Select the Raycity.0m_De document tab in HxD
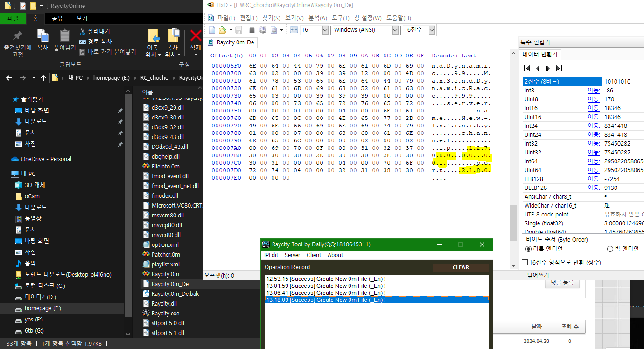The width and height of the screenshot is (644, 349). [231, 42]
